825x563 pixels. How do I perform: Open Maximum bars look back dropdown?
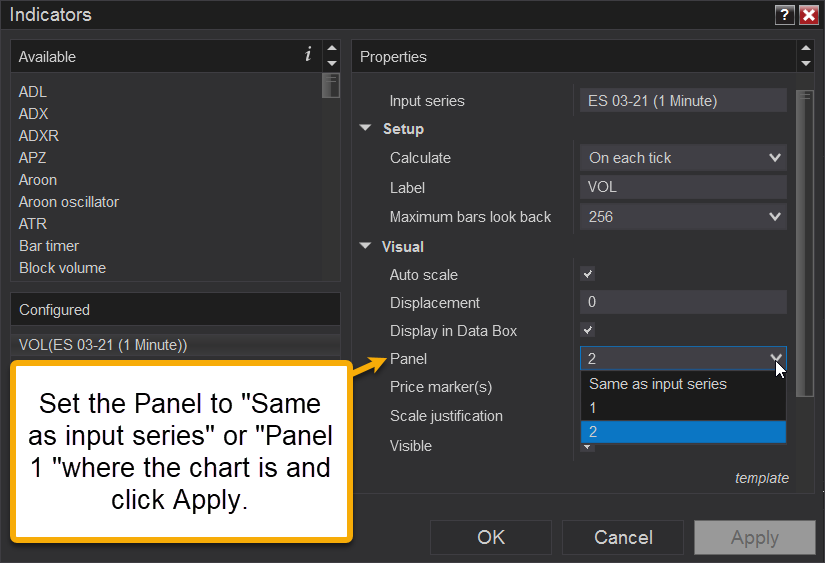click(x=683, y=216)
